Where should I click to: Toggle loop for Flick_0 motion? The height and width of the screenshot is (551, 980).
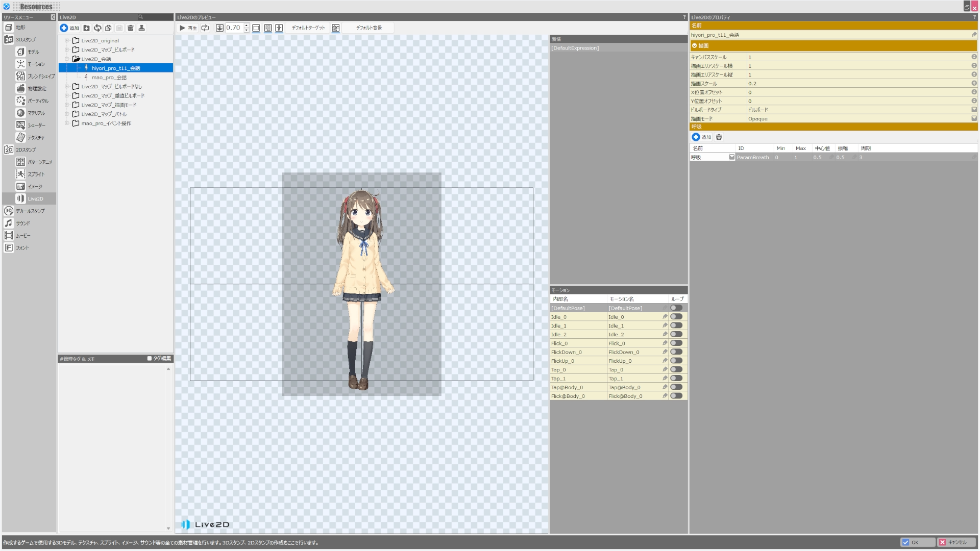[x=676, y=343]
